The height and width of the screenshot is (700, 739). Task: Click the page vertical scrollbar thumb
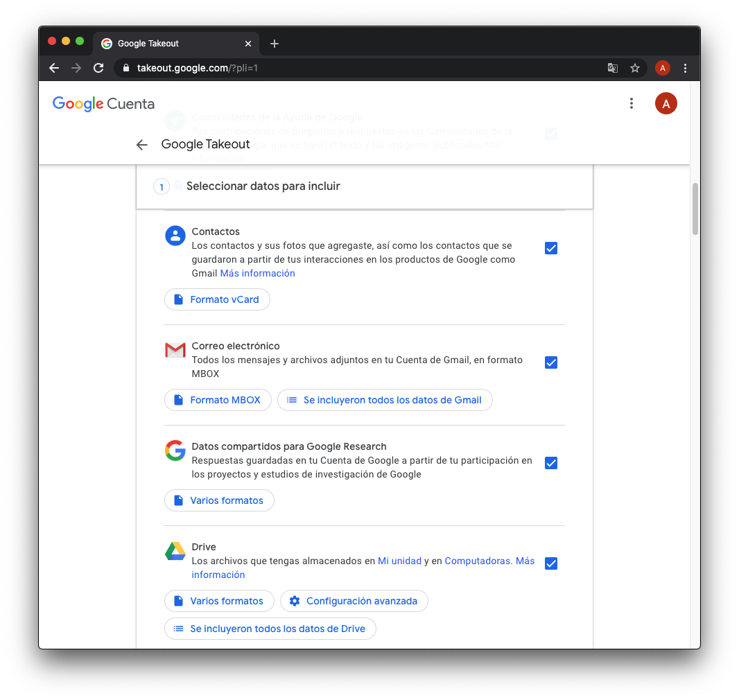click(x=695, y=209)
